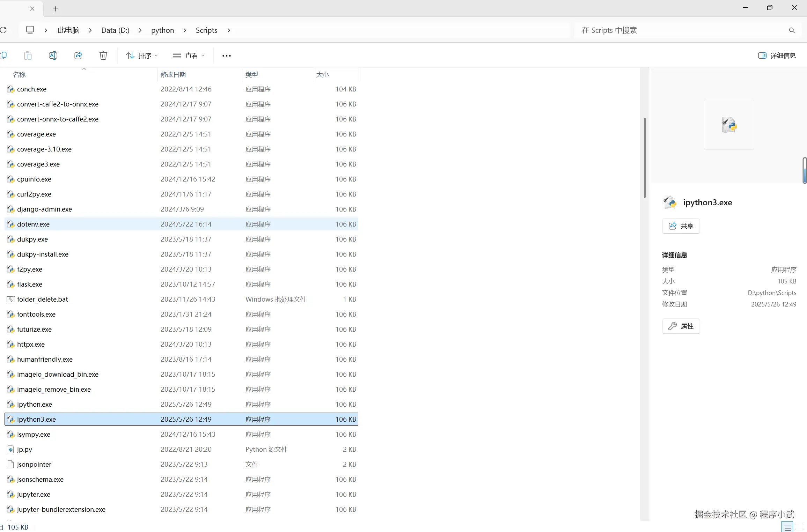Click the rename icon in toolbar

click(x=53, y=56)
